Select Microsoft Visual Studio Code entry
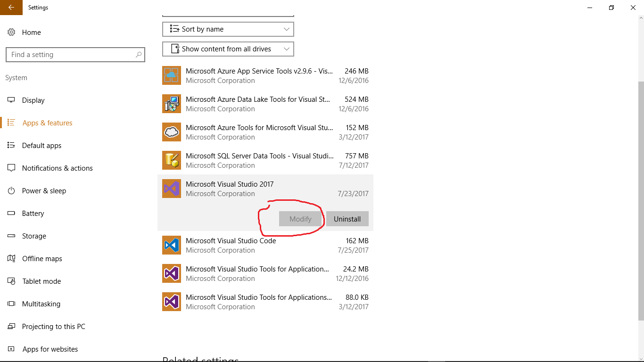 [x=265, y=245]
